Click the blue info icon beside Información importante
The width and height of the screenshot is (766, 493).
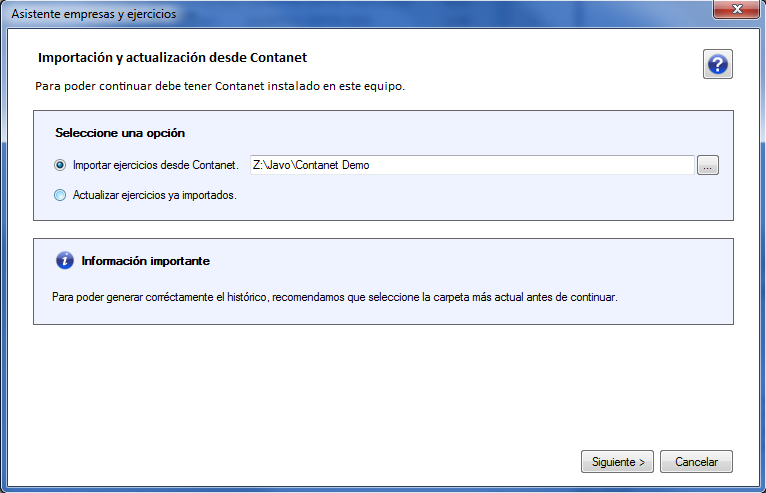point(64,260)
